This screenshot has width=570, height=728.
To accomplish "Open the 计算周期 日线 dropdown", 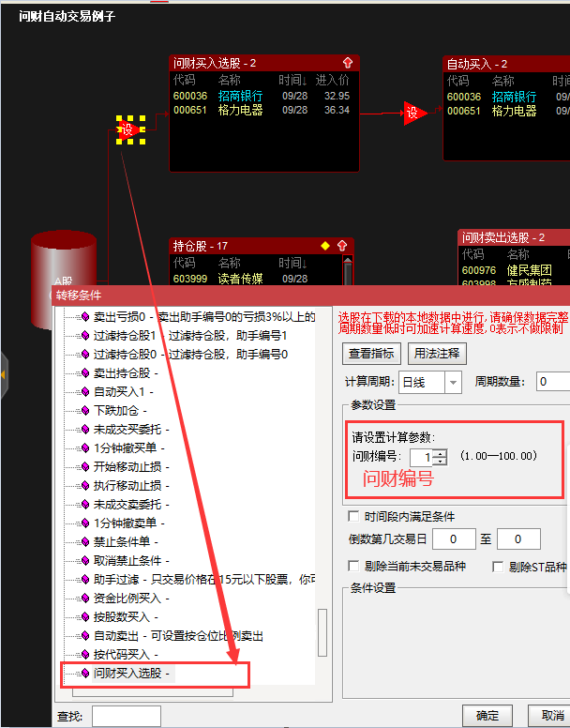I will (454, 382).
